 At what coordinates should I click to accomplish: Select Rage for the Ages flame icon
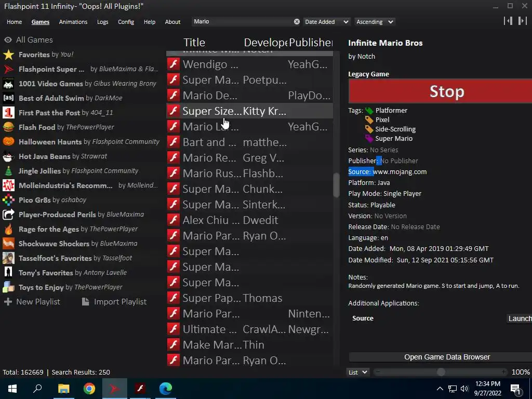pyautogui.click(x=8, y=229)
